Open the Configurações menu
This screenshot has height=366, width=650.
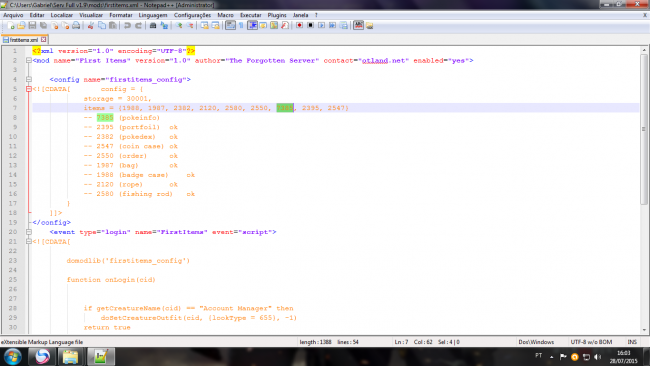point(192,15)
